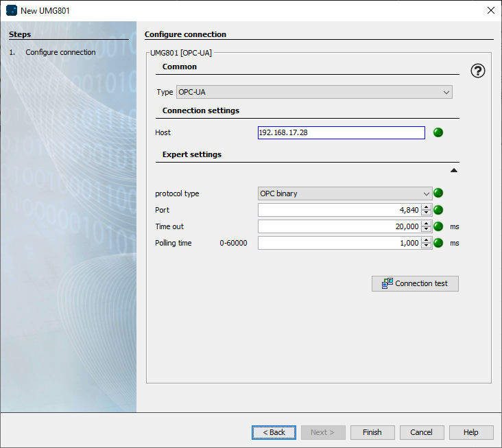Click the green status indicator beside Host
This screenshot has height=448, width=502.
(x=438, y=132)
